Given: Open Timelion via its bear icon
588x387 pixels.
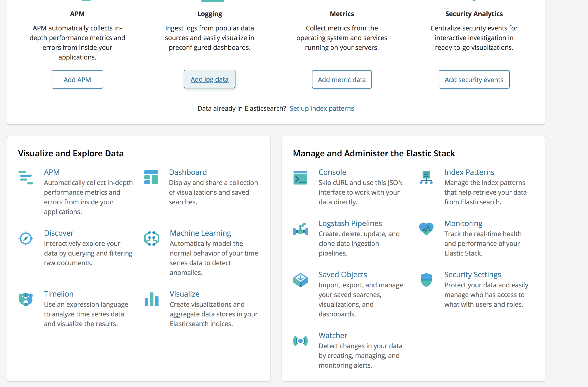Looking at the screenshot, I should tap(25, 299).
